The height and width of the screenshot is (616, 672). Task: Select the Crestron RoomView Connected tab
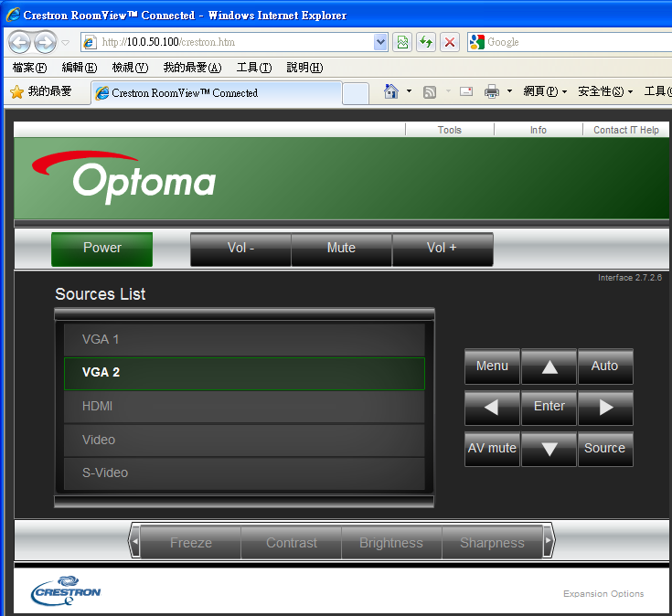coord(217,92)
